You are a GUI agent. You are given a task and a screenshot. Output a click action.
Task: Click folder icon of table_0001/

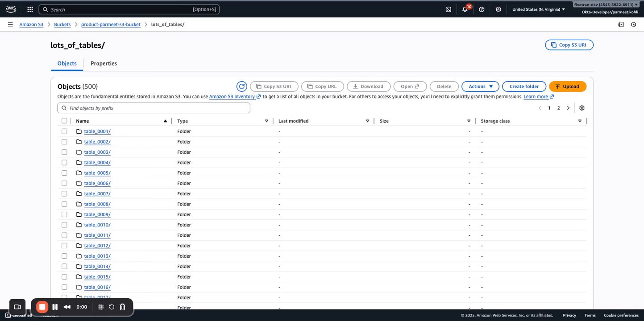point(79,131)
